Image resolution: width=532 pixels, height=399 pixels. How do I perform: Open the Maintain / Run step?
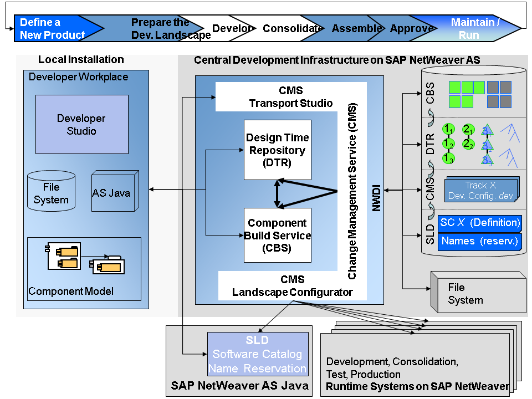475,29
